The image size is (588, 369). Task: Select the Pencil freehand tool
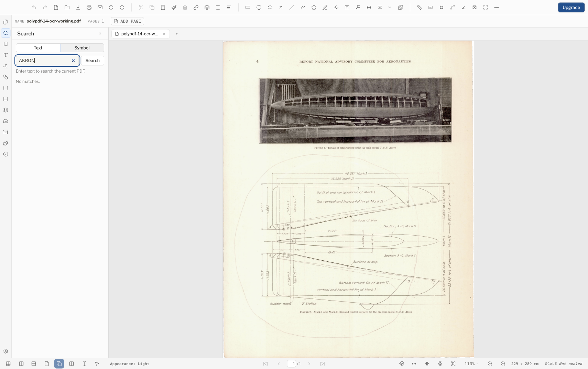tap(325, 7)
